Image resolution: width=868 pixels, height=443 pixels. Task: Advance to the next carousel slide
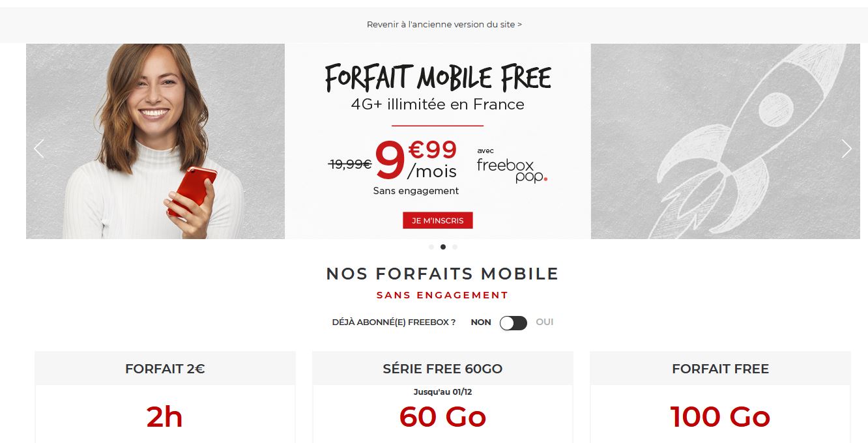point(846,149)
